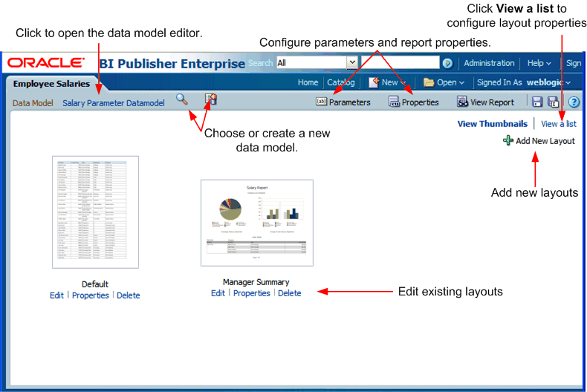Open Properties of Manager Summary layout

[252, 293]
